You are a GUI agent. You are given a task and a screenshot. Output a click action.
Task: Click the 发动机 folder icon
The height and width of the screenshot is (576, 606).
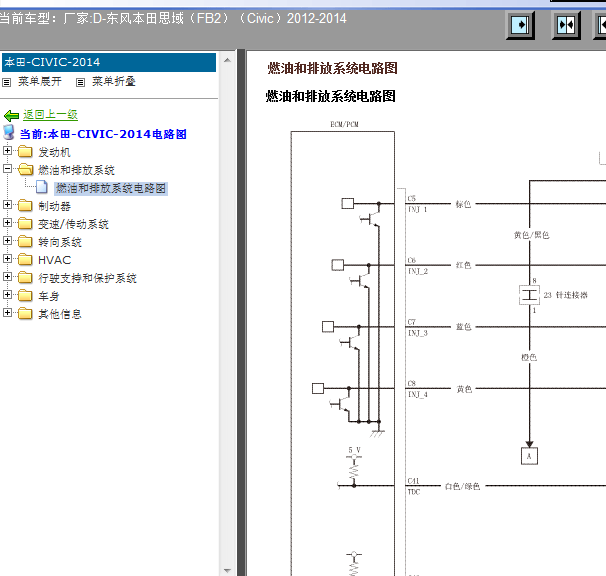(x=25, y=152)
